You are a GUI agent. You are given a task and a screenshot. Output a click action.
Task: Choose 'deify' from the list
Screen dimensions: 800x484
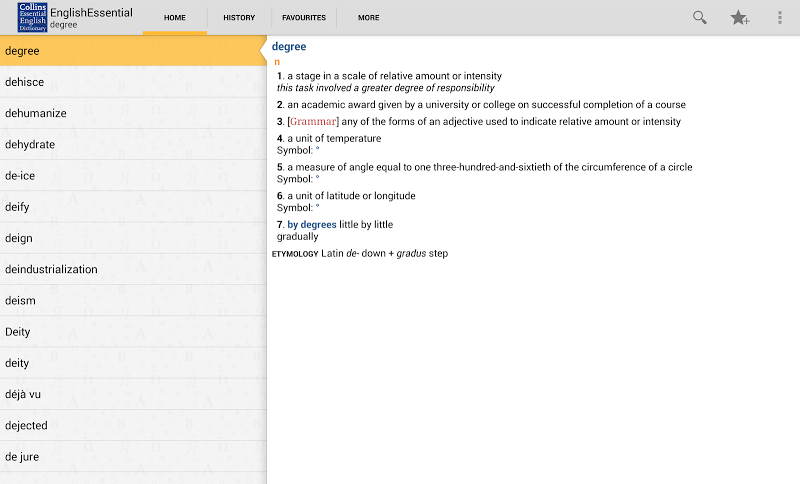[x=133, y=207]
